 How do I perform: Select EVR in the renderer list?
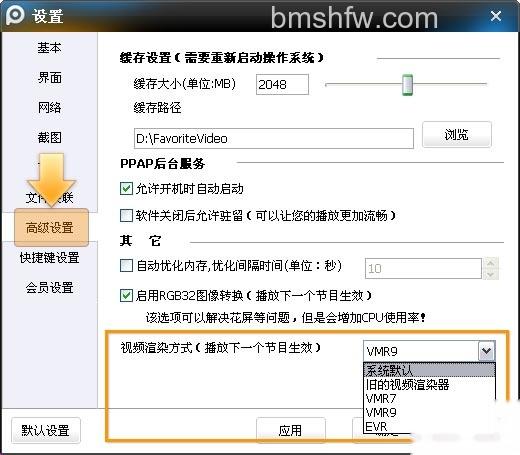(x=429, y=427)
